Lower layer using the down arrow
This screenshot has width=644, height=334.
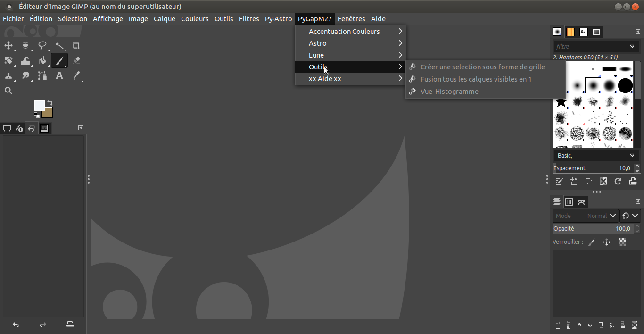pos(590,325)
